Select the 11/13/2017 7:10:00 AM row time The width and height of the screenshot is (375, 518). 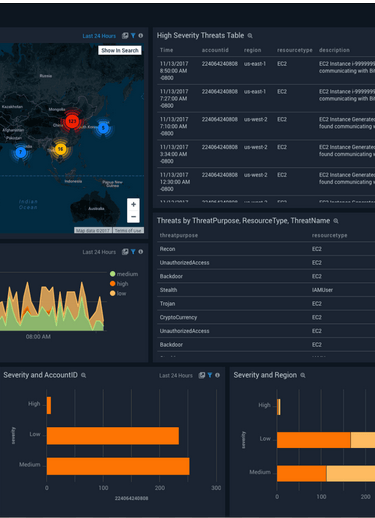(x=174, y=126)
